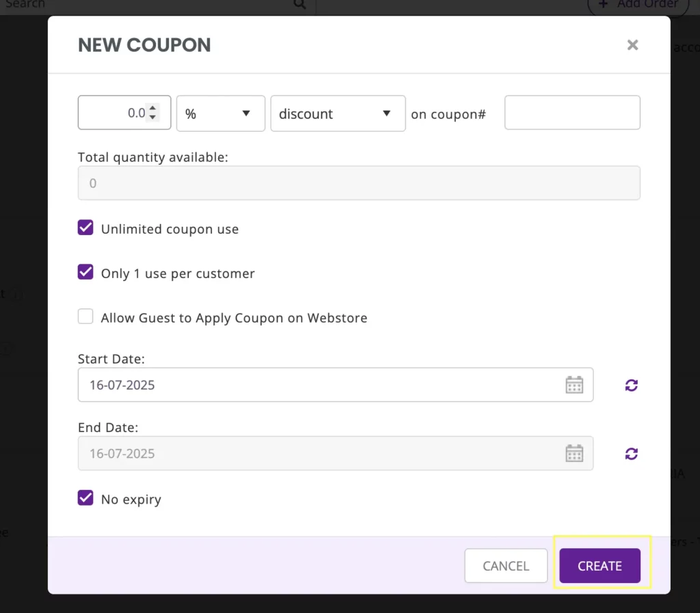This screenshot has width=700, height=613.
Task: Reset the Start Date using the refresh icon
Action: coord(630,385)
